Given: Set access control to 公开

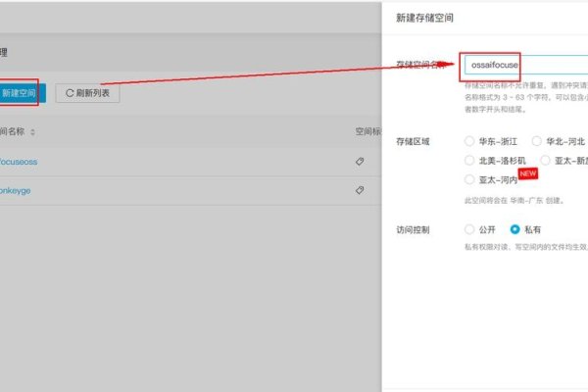Looking at the screenshot, I should (x=469, y=229).
